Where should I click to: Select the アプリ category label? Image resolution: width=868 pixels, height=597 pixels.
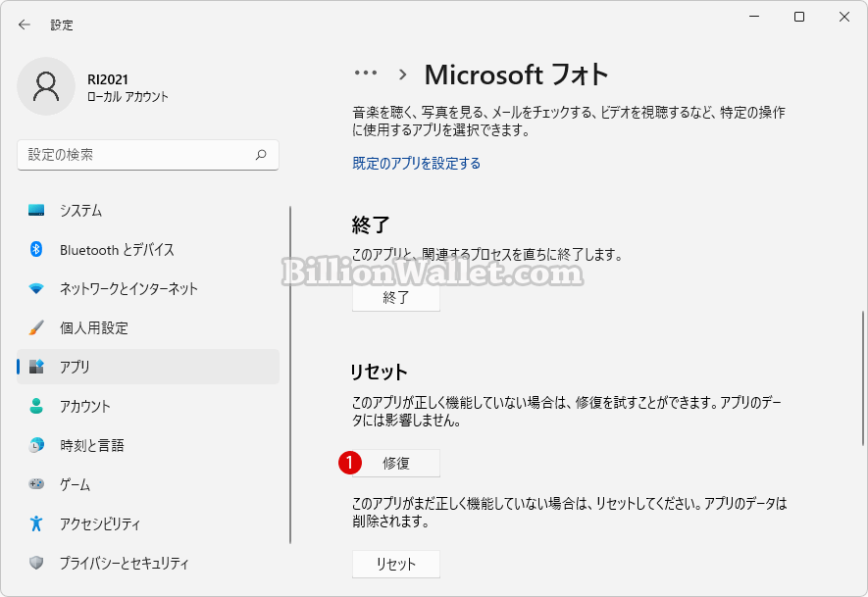click(x=75, y=367)
